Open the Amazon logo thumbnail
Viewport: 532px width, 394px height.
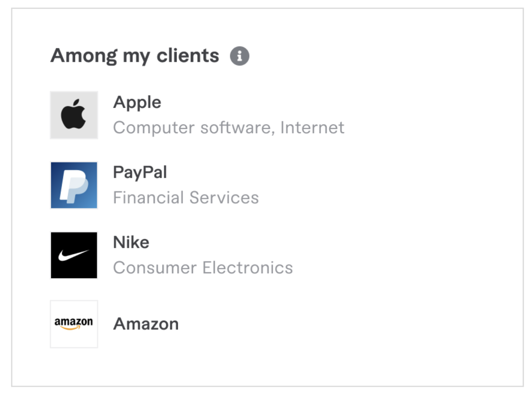point(74,324)
